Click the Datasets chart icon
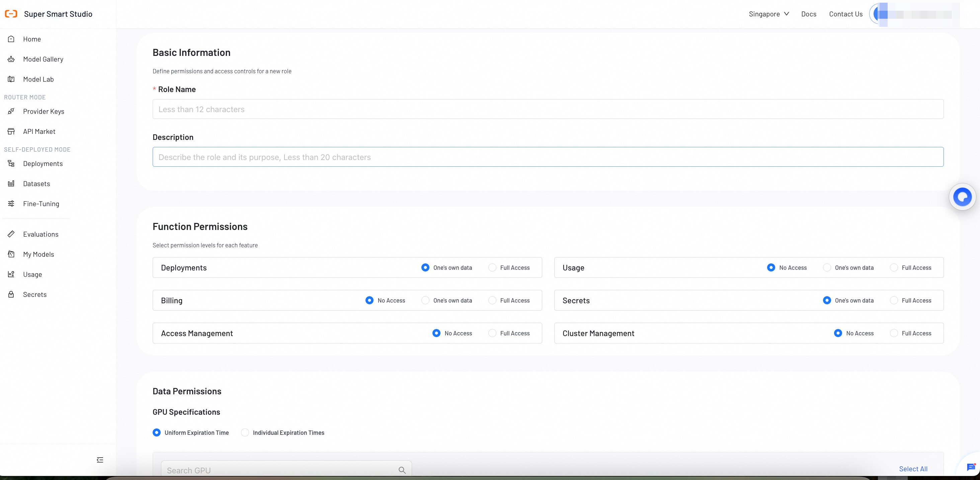The image size is (980, 480). coord(11,183)
